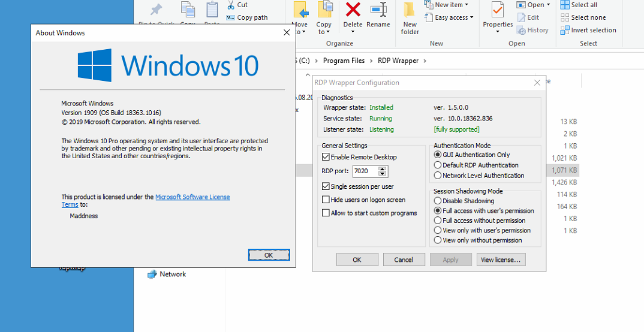The width and height of the screenshot is (644, 332).
Task: Click Cancel in RDP Wrapper Configuration
Action: [404, 259]
